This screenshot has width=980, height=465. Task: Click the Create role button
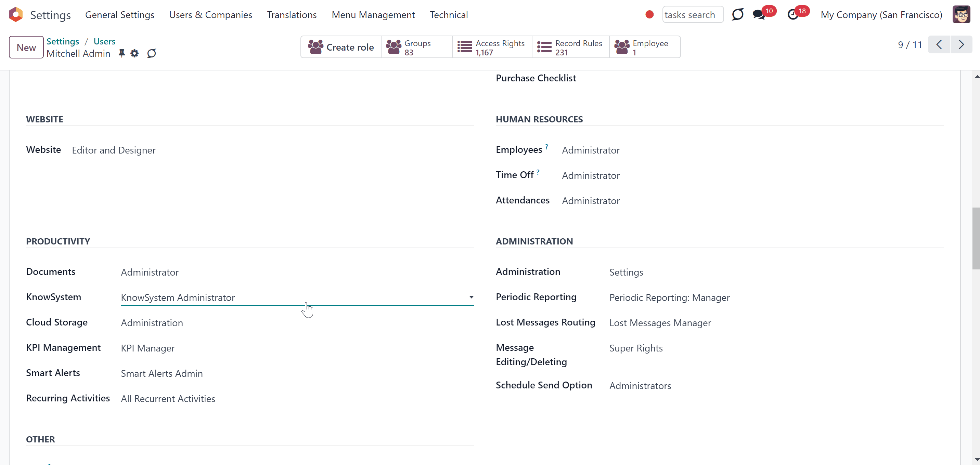click(341, 47)
